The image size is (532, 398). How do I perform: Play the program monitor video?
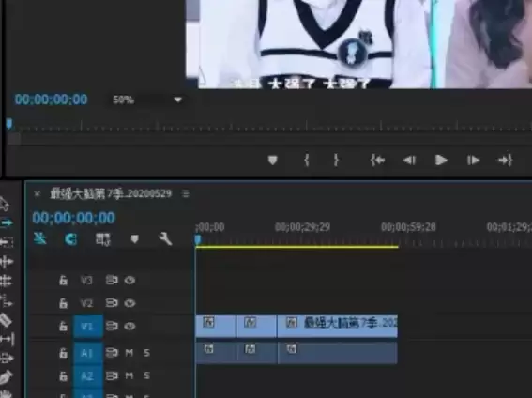[441, 160]
